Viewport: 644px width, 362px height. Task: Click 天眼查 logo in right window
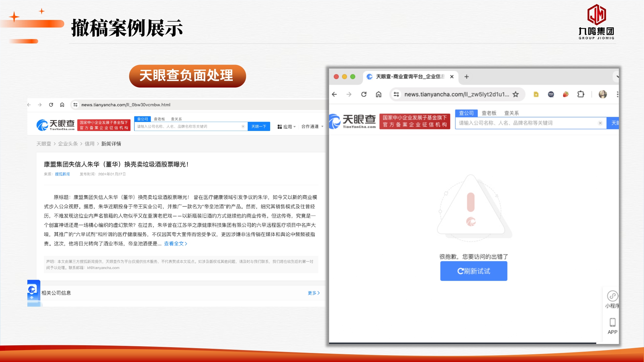[x=353, y=121]
